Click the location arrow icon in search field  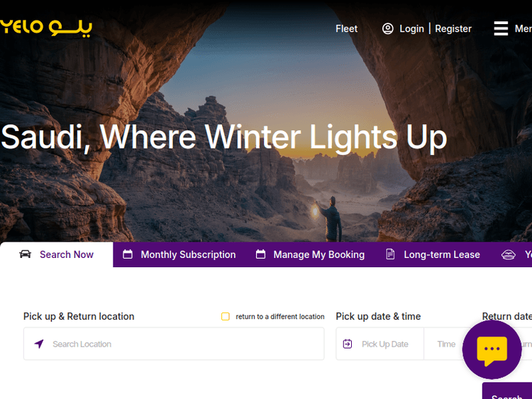[x=39, y=344]
